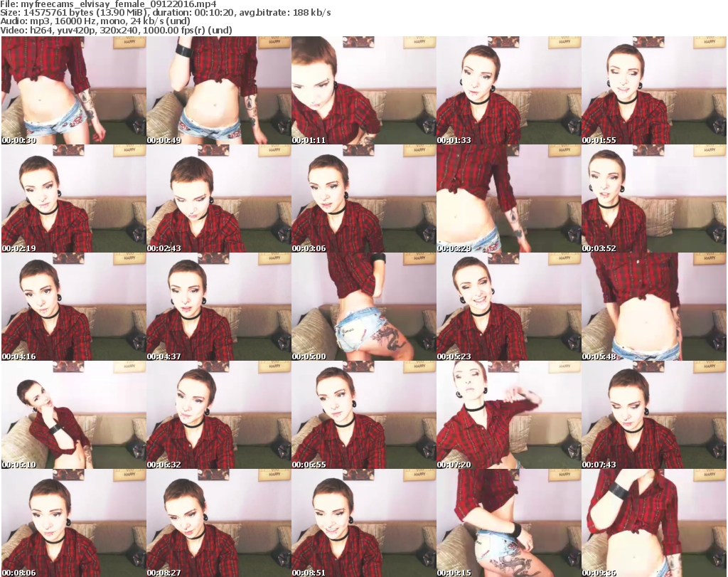Click the 'File:' name line in header
The height and width of the screenshot is (577, 728).
pyautogui.click(x=108, y=4)
